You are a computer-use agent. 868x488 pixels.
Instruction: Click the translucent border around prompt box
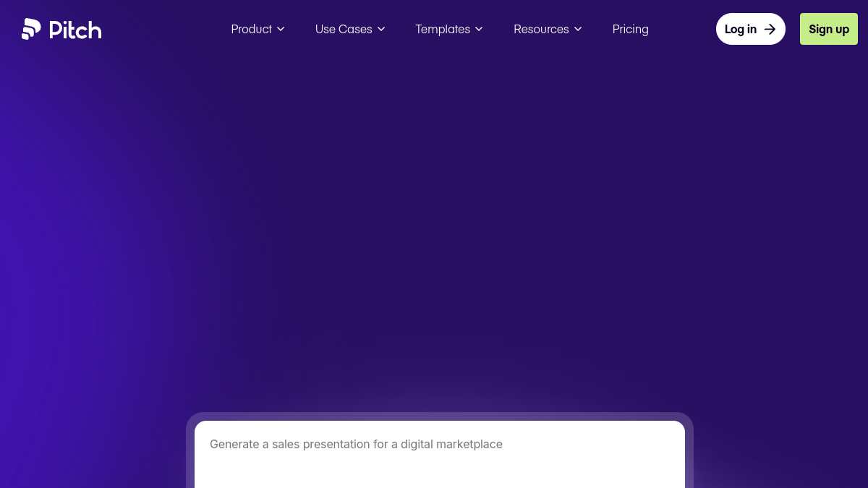(x=440, y=416)
